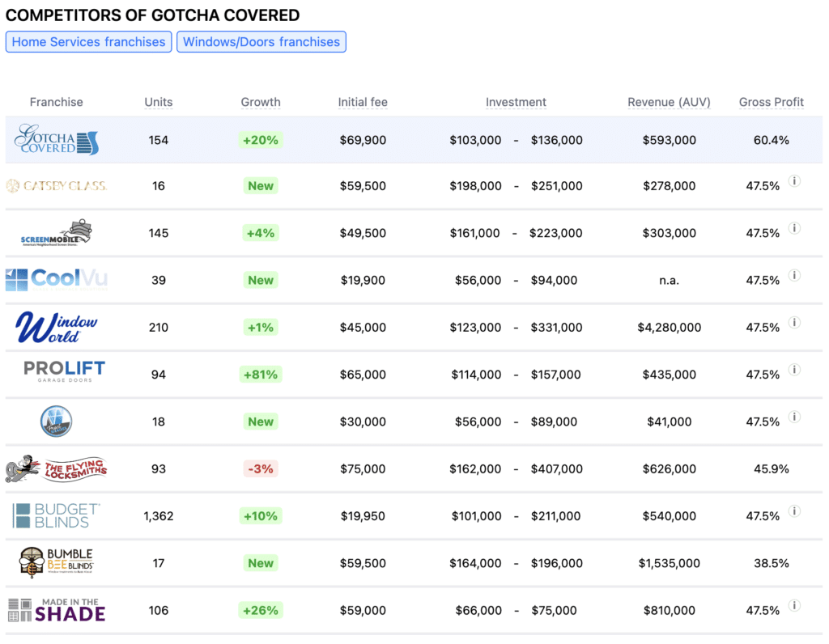Click the Competitors of Gotcha Covered heading

point(153,15)
